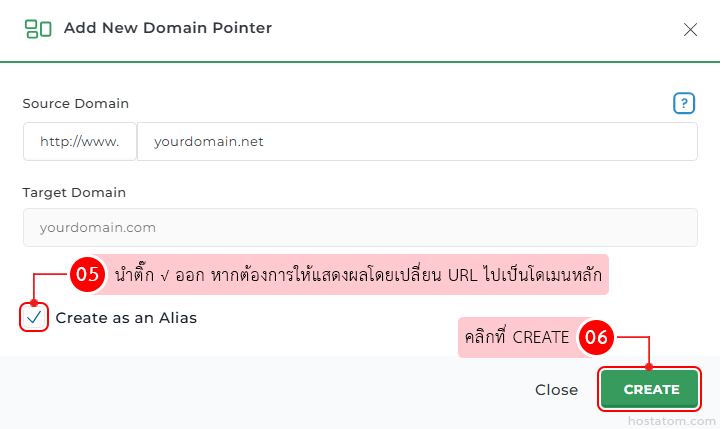Viewport: 720px width, 429px height.
Task: Click the hostatom.com watermark text
Action: click(x=671, y=421)
